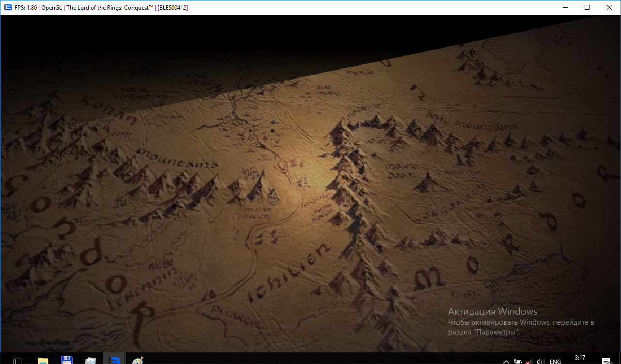Open the clock showing 3:17
Viewport: 621px width, 364px height.
pyautogui.click(x=580, y=358)
